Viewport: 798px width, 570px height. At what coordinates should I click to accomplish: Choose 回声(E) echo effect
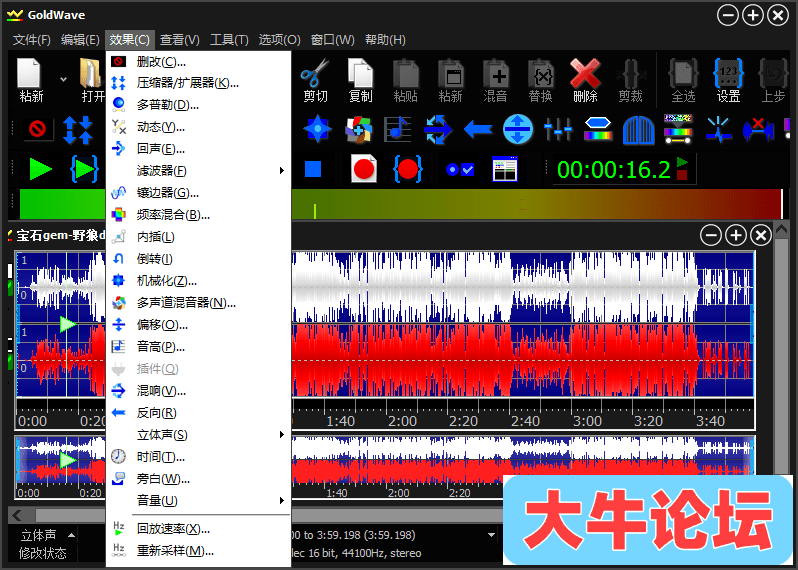tap(198, 149)
